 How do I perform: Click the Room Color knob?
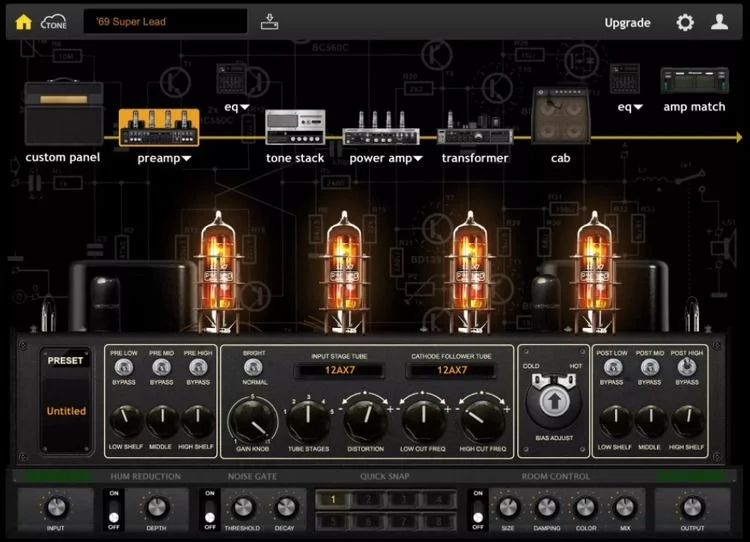[585, 507]
